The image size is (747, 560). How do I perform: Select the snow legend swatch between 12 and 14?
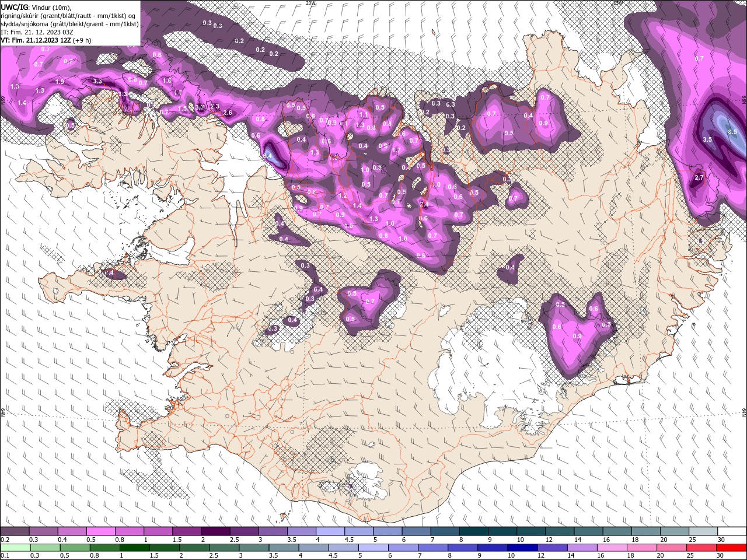[560, 531]
